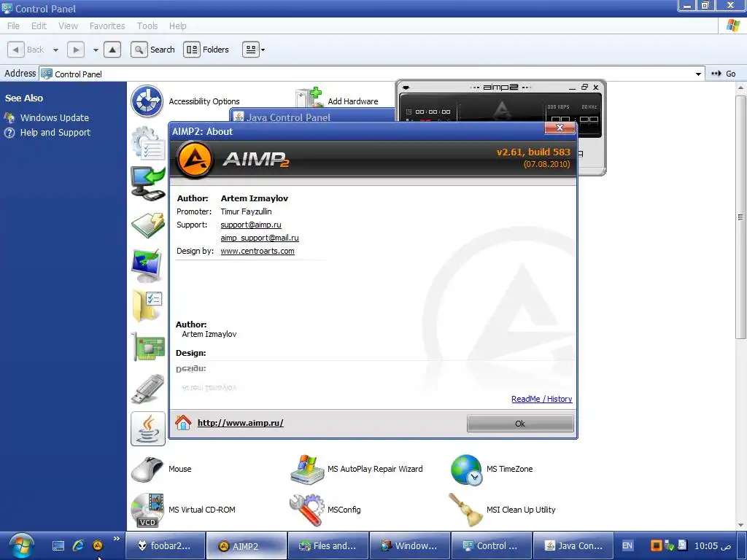Image resolution: width=747 pixels, height=560 pixels.
Task: Switch to the Files and... taskbar button
Action: coord(328,545)
